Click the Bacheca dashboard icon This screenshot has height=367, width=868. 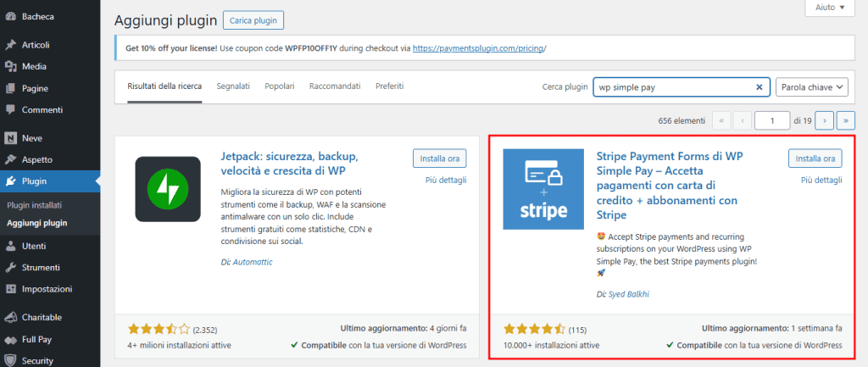pos(10,17)
